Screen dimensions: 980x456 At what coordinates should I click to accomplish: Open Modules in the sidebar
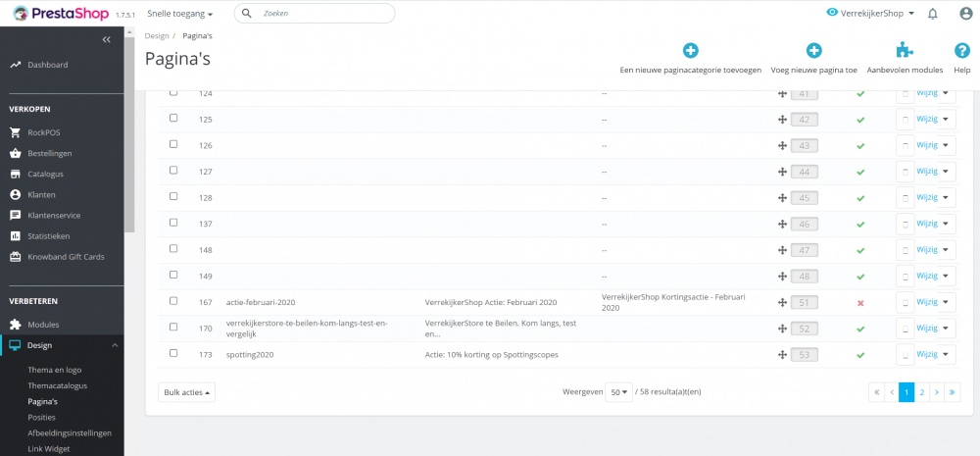pos(43,325)
